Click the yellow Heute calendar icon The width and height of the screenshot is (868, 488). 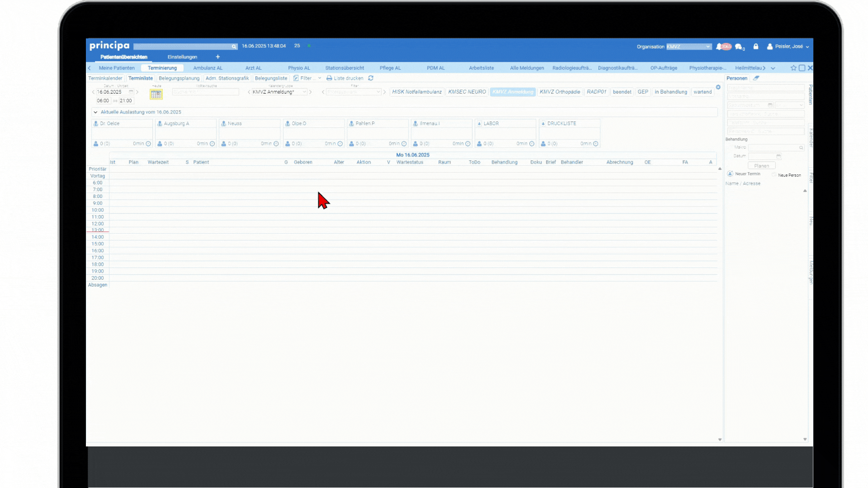coord(156,94)
